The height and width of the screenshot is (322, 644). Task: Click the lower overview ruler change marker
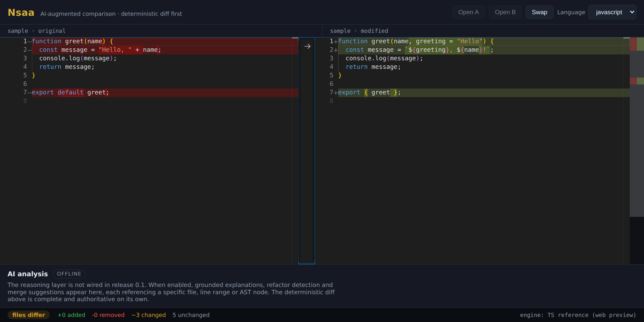click(x=637, y=81)
